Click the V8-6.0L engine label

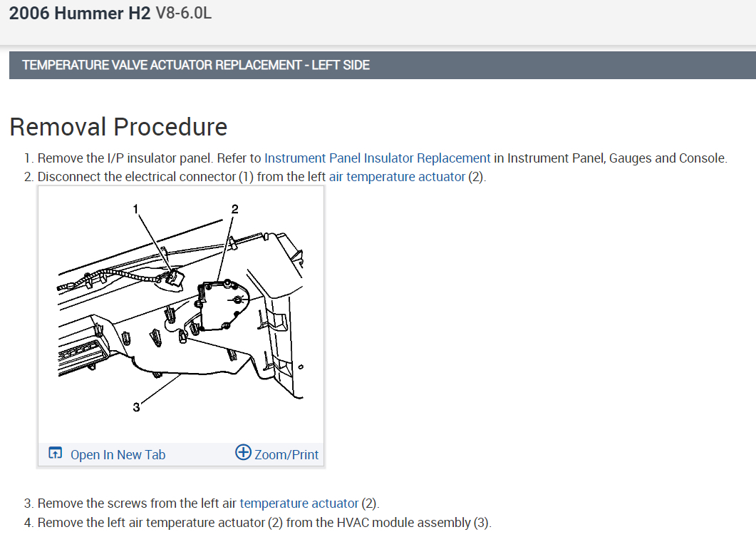click(x=183, y=13)
